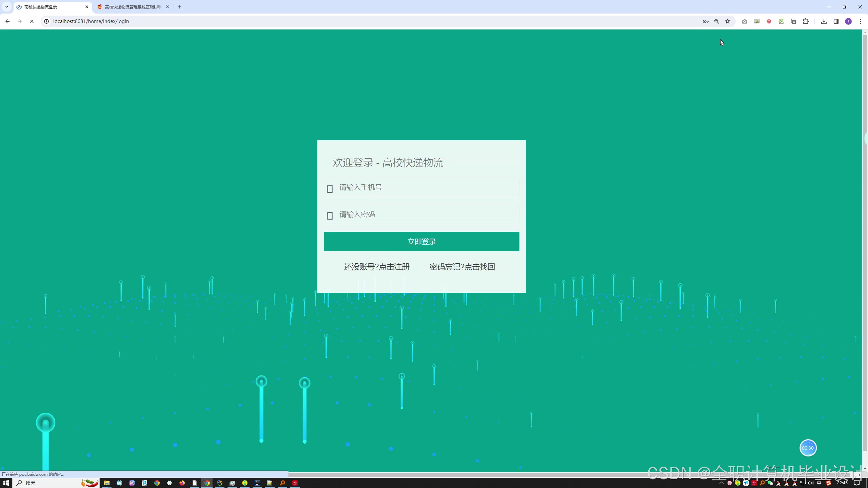Open the Extensions puzzle-piece menu
The width and height of the screenshot is (868, 488).
click(806, 21)
